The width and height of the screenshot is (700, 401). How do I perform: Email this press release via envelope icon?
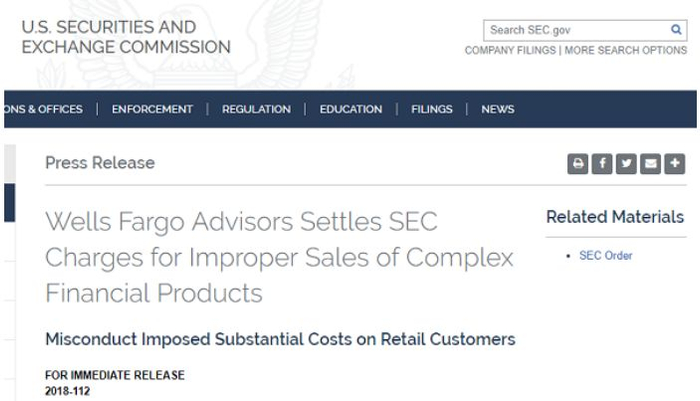click(650, 164)
